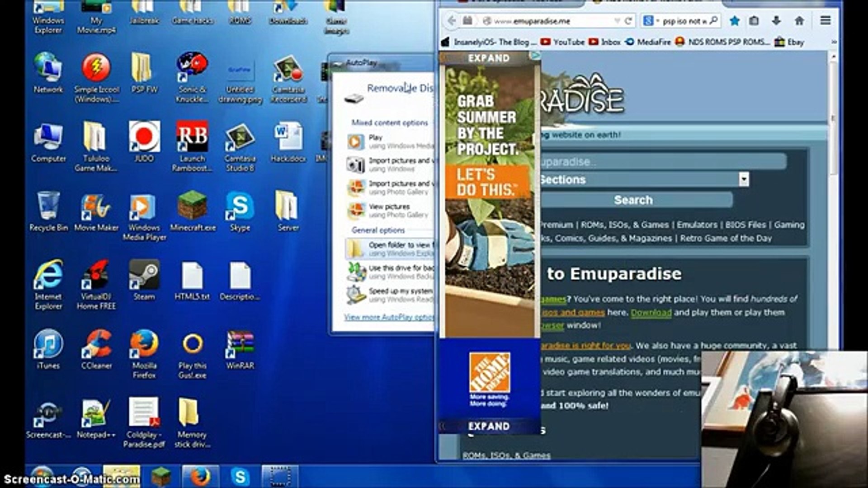Click View more AutoPlay options link
This screenshot has width=868, height=488.
388,317
